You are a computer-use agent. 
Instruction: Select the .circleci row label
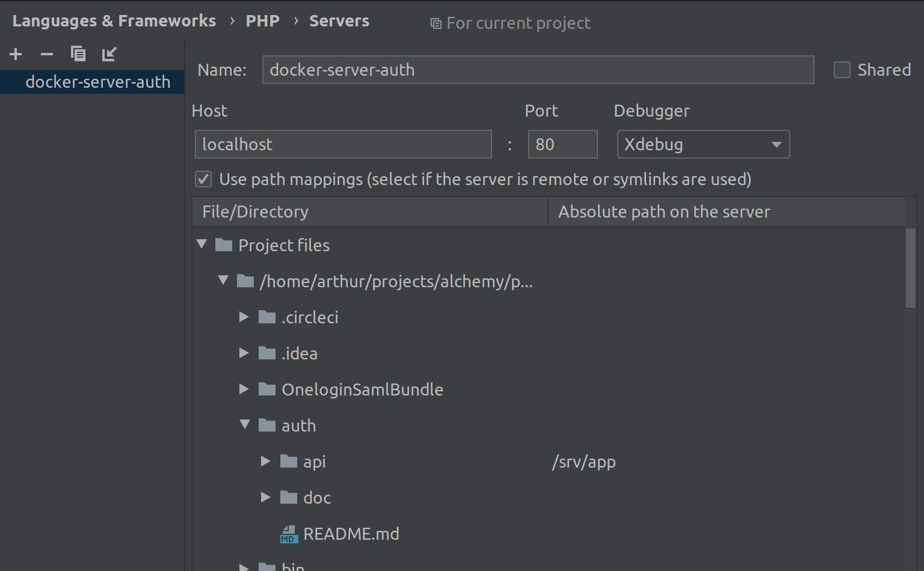310,317
